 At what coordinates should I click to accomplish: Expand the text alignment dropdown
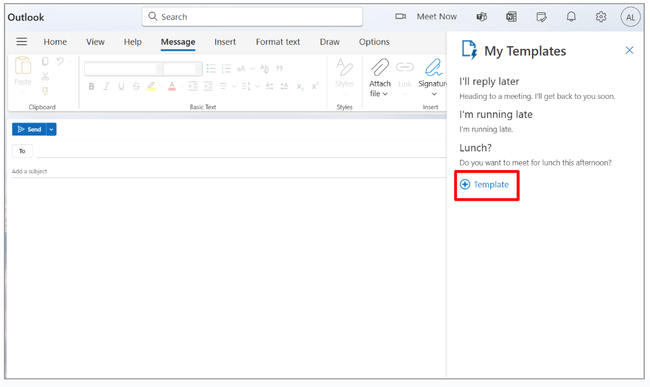tap(234, 86)
